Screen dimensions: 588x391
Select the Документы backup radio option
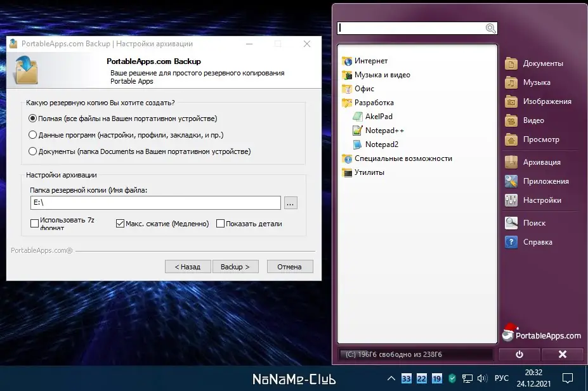(32, 151)
